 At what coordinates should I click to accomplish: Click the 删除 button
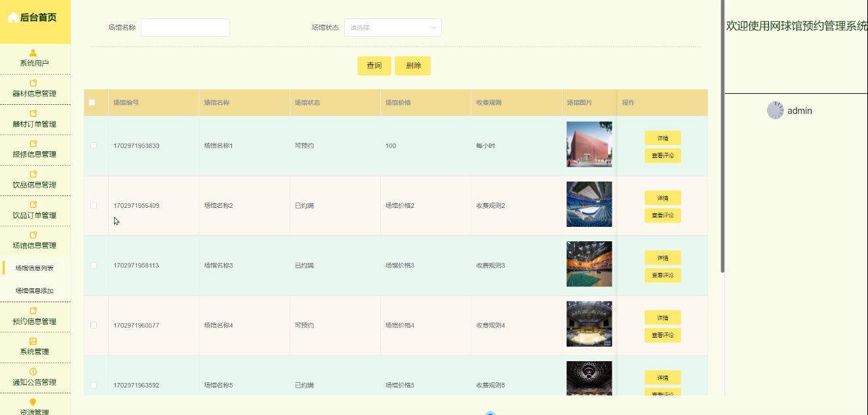click(413, 66)
